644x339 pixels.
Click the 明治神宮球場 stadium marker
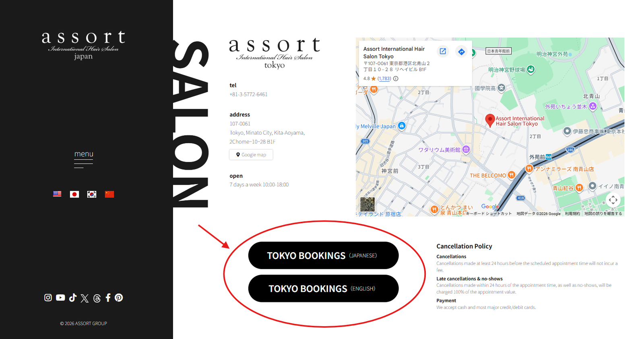coord(531,70)
